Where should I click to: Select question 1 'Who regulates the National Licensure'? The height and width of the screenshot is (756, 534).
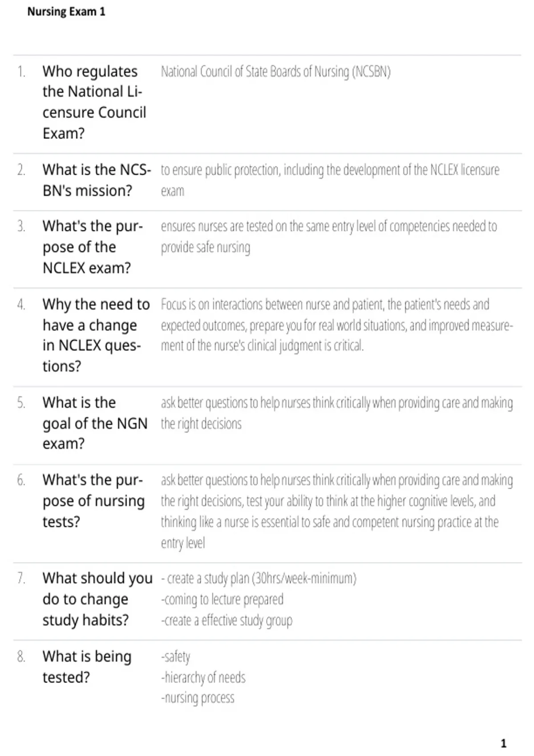(94, 102)
